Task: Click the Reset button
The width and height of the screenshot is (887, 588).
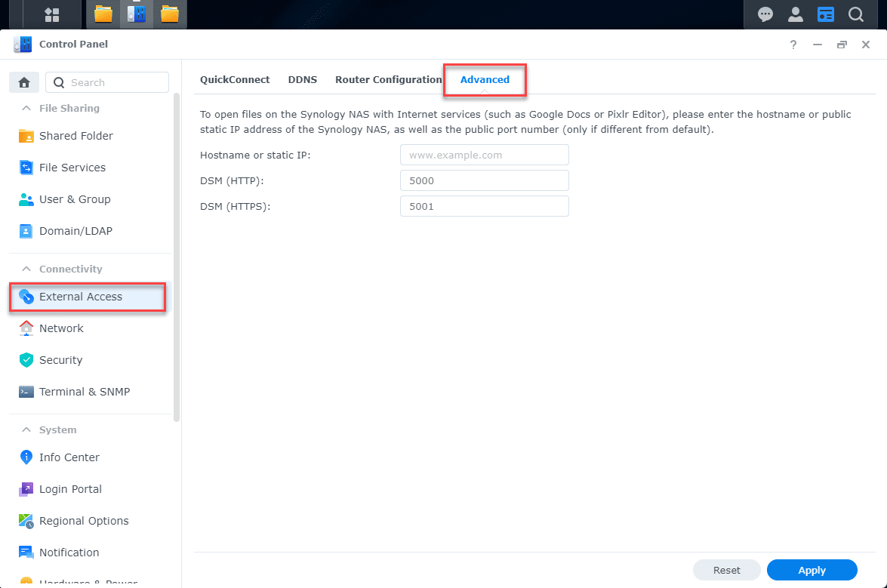Action: (726, 570)
